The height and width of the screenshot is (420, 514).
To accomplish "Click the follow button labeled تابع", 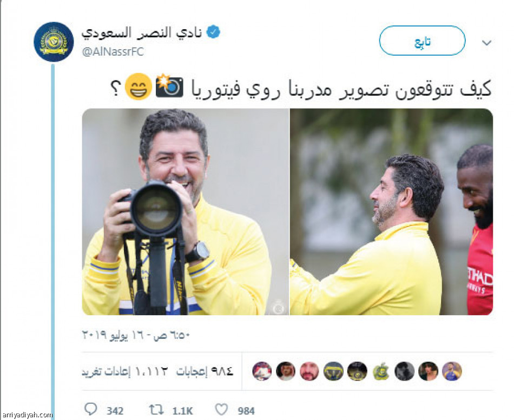I will tap(422, 41).
